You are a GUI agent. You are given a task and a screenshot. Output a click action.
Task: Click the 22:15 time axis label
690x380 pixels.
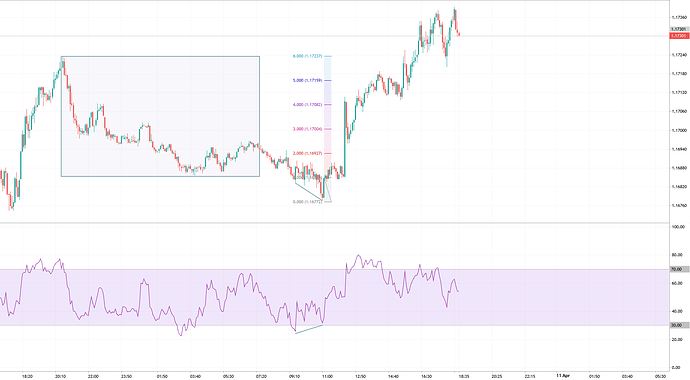(530, 376)
